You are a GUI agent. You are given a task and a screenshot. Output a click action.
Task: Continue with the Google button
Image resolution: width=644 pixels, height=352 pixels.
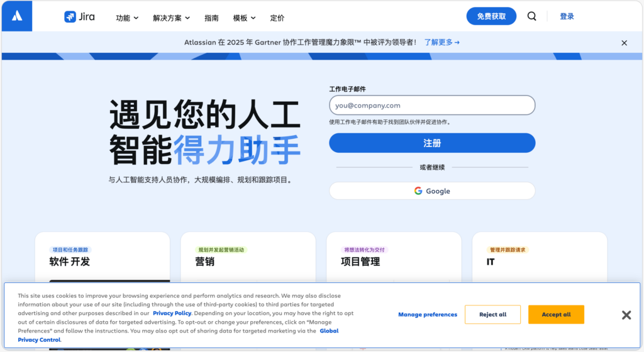432,190
